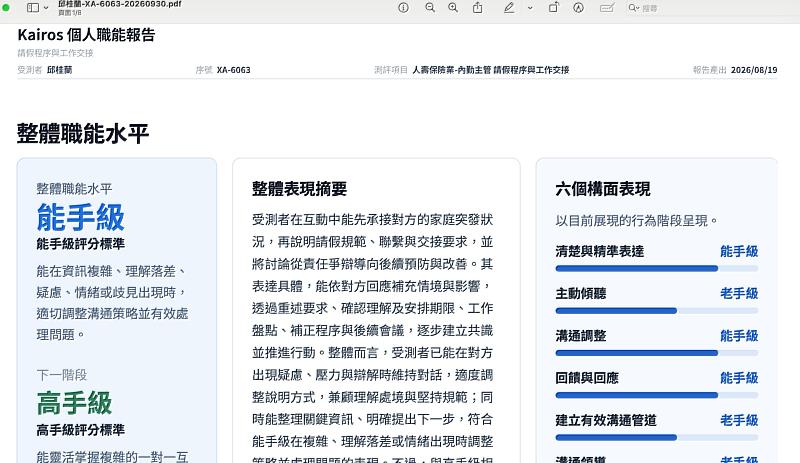Image resolution: width=800 pixels, height=463 pixels.
Task: Click the 以目前展現的行為階段呈現 description line
Action: click(637, 221)
